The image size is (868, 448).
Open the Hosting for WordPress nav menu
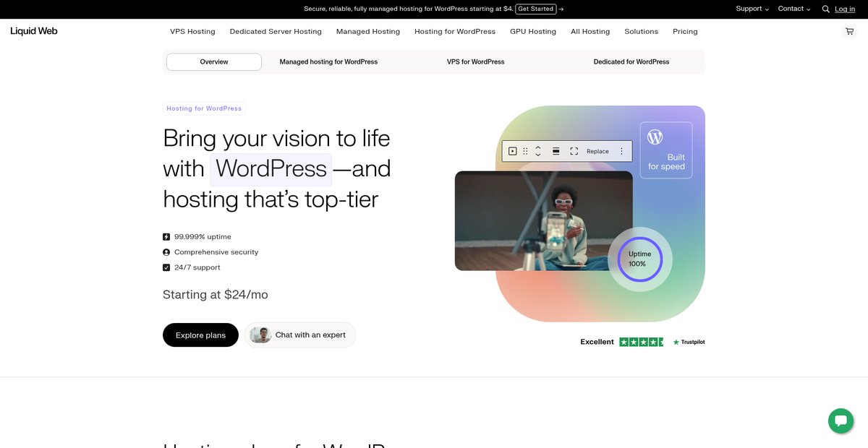pos(455,32)
